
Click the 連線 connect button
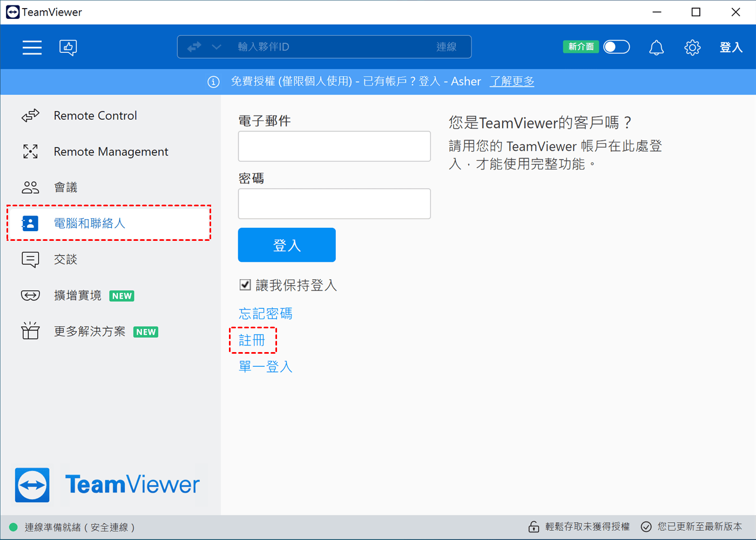(447, 47)
